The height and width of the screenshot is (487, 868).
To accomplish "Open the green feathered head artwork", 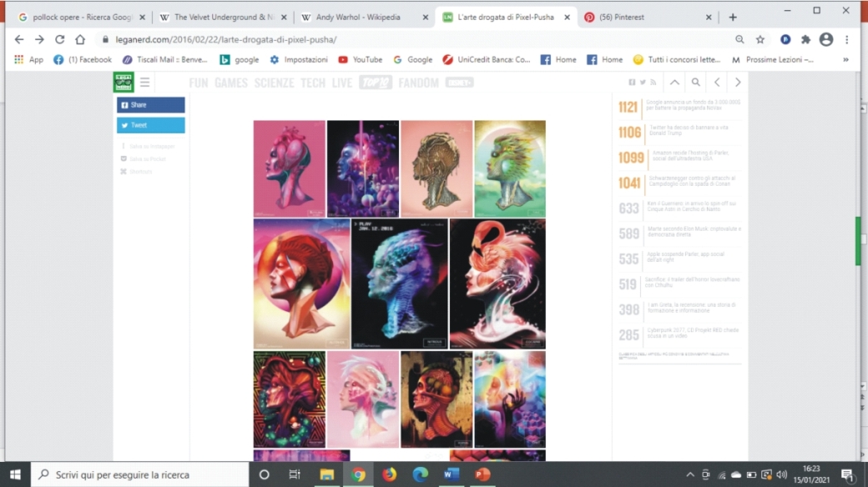I will (x=510, y=168).
